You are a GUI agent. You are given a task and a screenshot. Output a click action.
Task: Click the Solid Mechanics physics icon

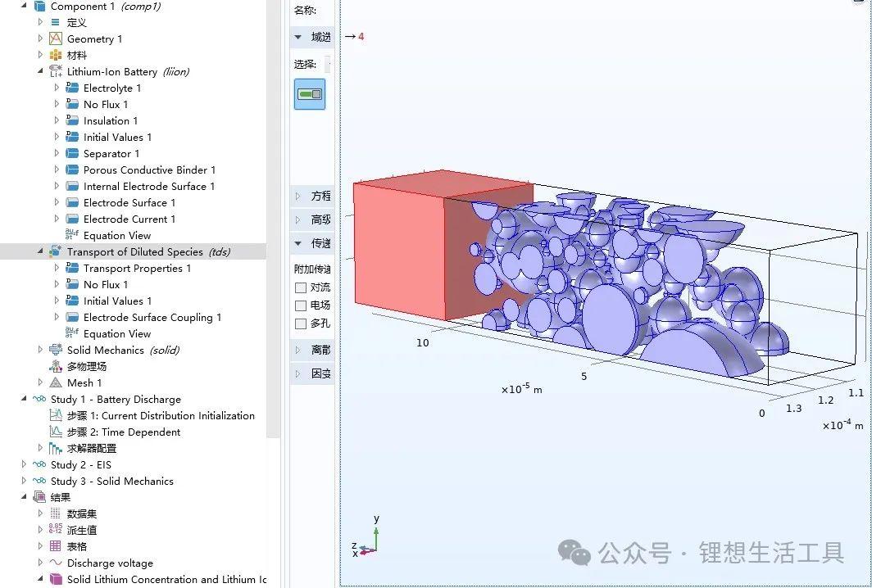(x=56, y=350)
